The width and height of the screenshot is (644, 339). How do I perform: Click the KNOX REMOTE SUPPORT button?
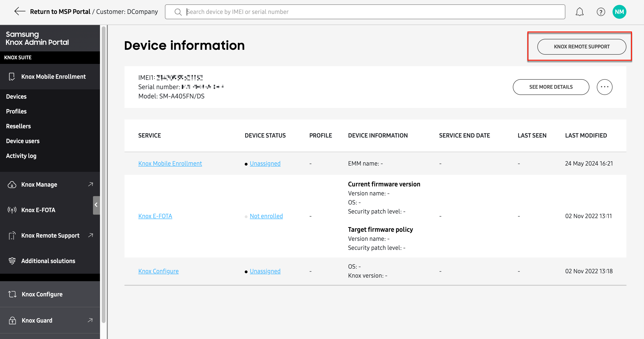(x=582, y=47)
